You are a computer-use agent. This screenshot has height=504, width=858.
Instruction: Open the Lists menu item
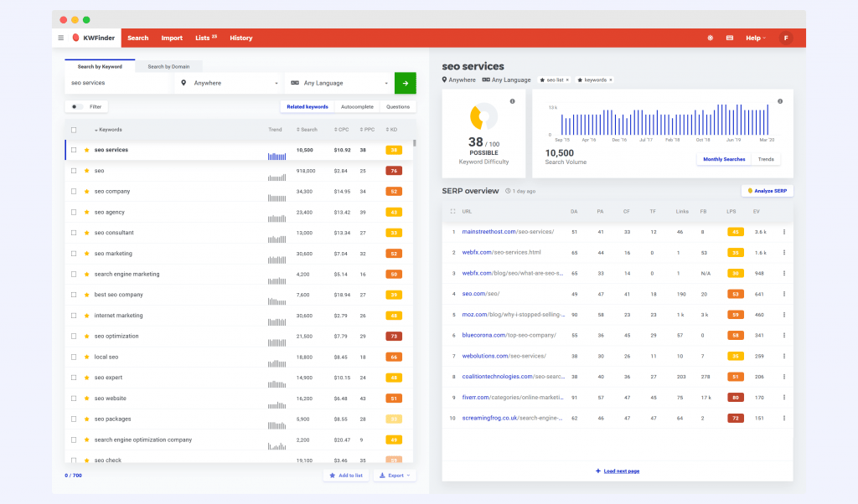coord(206,38)
